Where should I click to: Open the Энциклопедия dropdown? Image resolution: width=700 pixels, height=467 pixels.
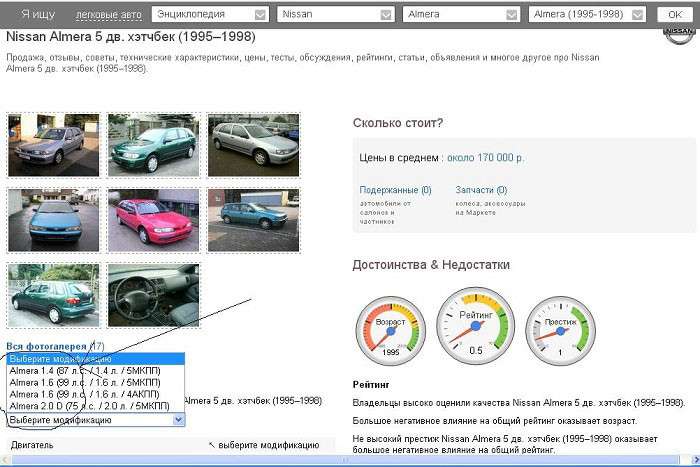click(x=210, y=14)
